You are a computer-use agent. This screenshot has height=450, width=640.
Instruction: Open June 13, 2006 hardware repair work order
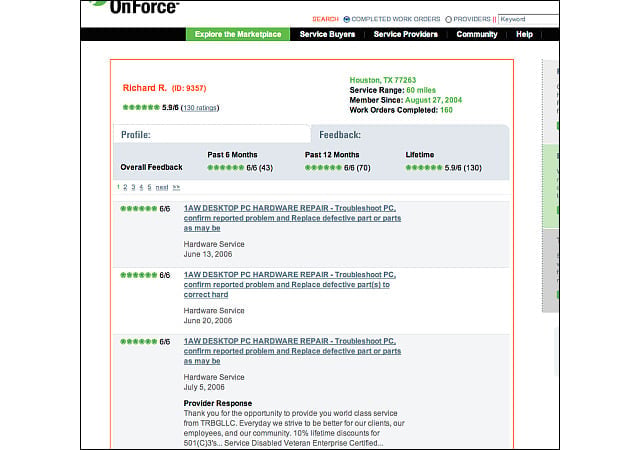coord(292,218)
